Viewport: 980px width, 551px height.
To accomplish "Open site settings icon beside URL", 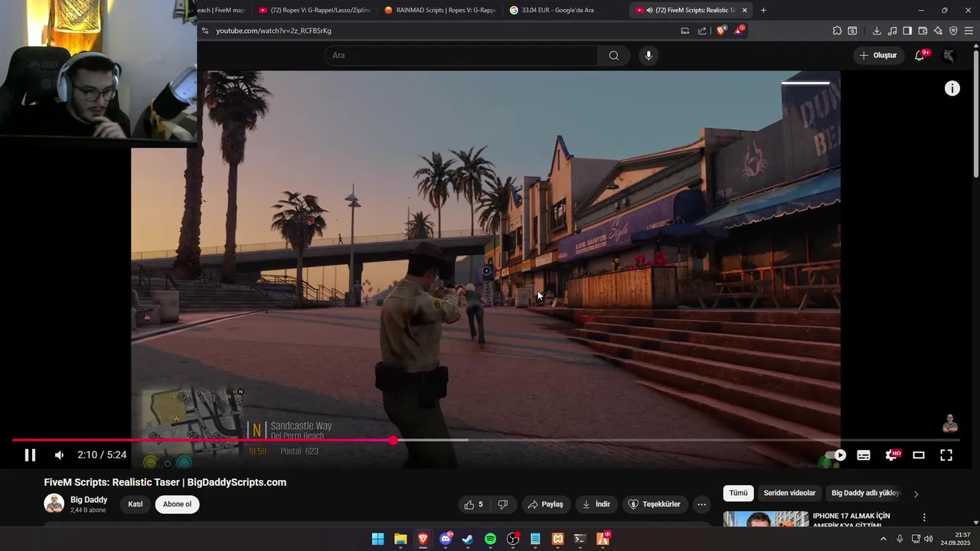I will coord(204,31).
